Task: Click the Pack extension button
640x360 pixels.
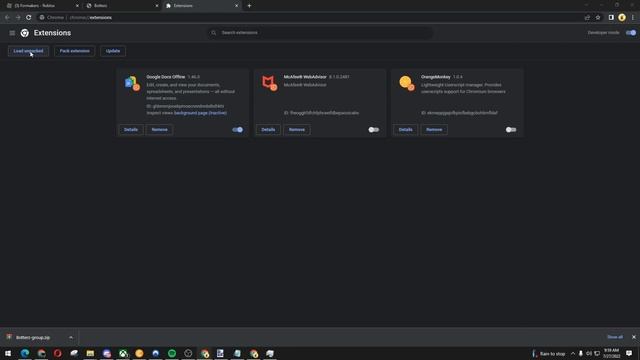Action: coord(74,51)
